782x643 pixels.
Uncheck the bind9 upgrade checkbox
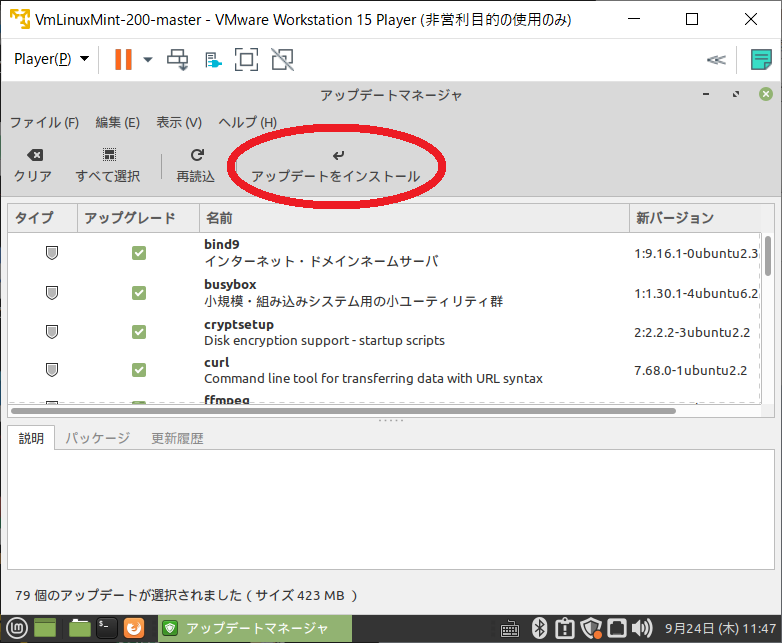coord(139,253)
